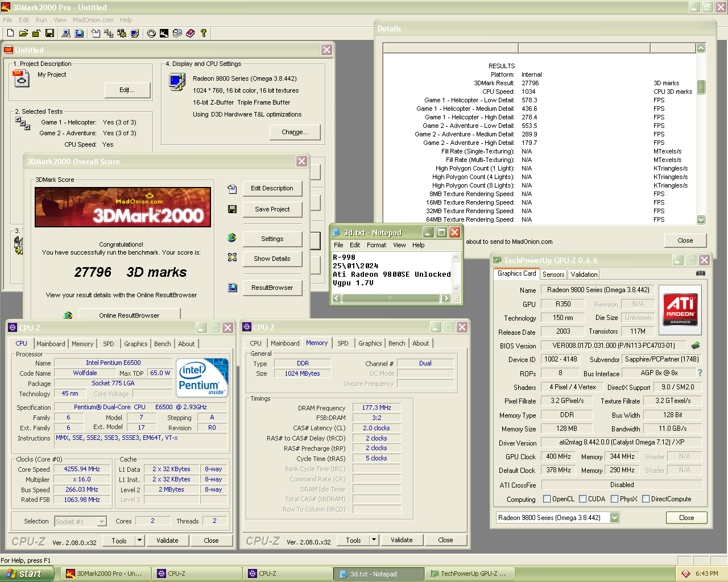
Task: Click Notepad horizontal scrollbar right arrow
Action: coord(445,298)
